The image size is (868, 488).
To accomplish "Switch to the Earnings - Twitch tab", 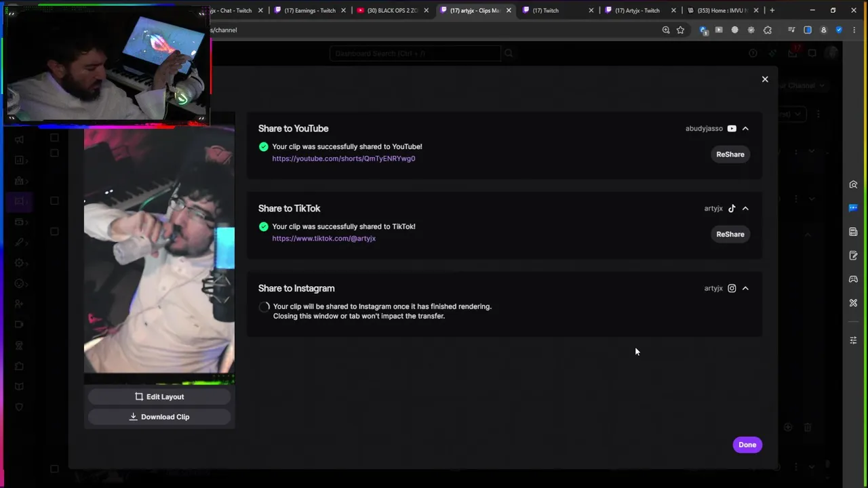I will [310, 10].
